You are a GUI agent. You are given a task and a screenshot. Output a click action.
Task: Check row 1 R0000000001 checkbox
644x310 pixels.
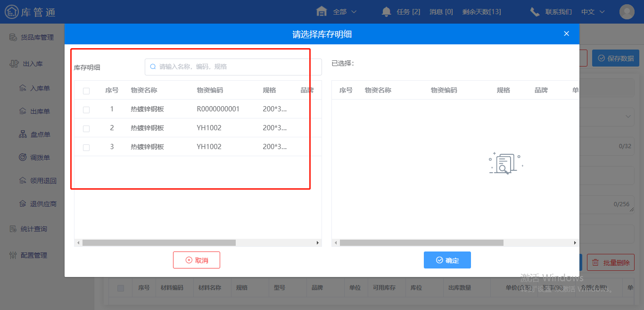tap(86, 109)
